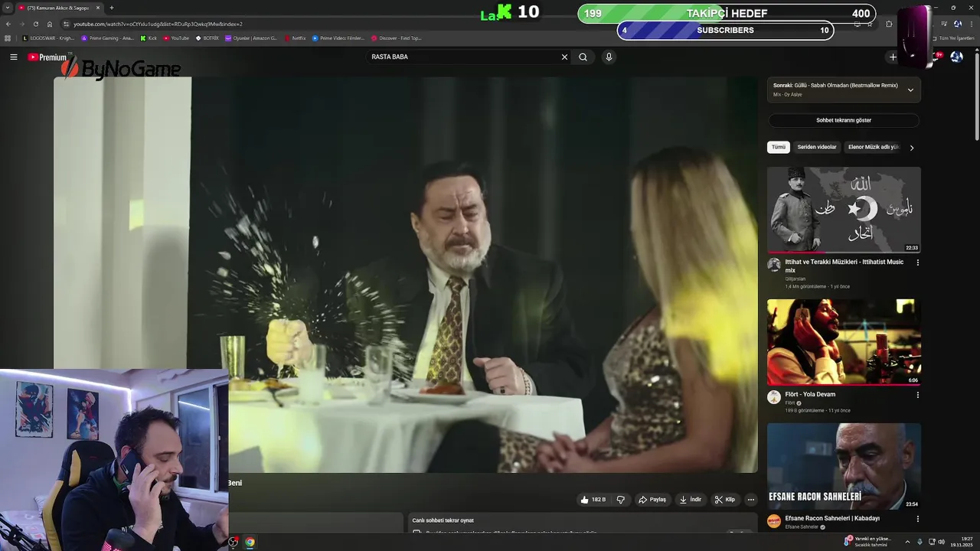
Task: Open Chrome extensions puzzle icon
Action: click(x=889, y=24)
